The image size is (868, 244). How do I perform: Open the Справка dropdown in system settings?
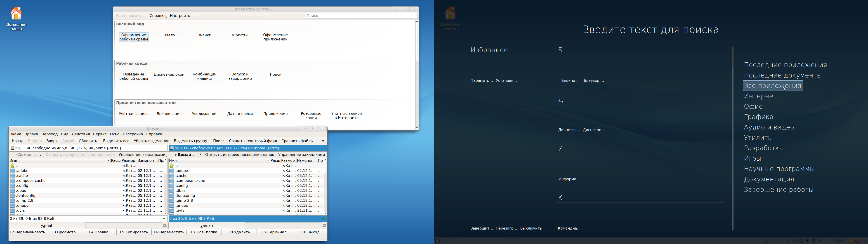point(158,16)
